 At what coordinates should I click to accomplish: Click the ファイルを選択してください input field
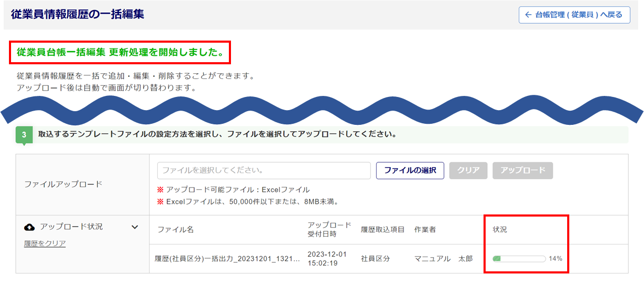tap(264, 171)
